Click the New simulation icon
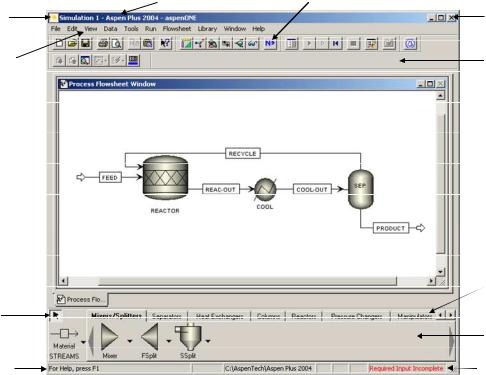Image resolution: width=486 pixels, height=375 pixels. tap(59, 44)
